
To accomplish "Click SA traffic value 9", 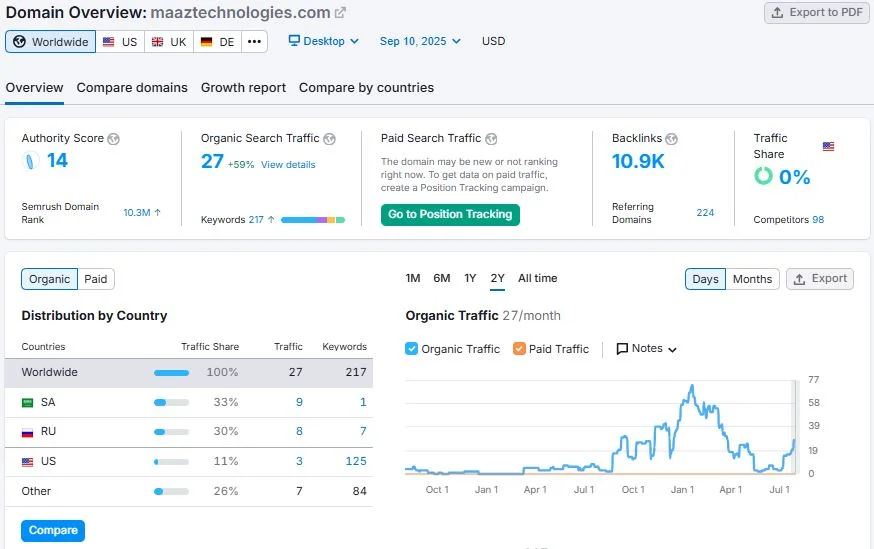I will [299, 402].
